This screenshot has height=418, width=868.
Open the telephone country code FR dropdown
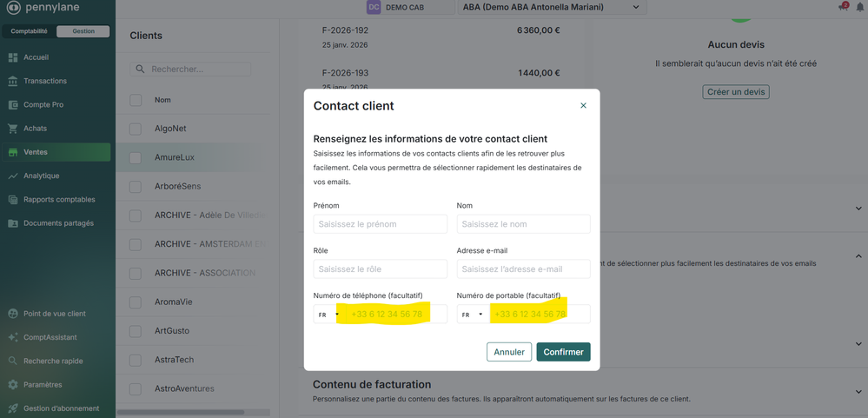[x=327, y=315]
